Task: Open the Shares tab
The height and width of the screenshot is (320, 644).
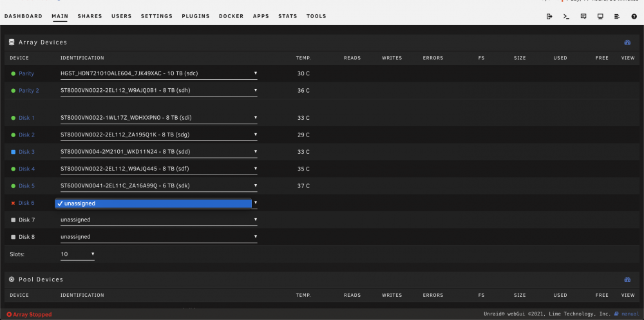Action: pos(90,17)
